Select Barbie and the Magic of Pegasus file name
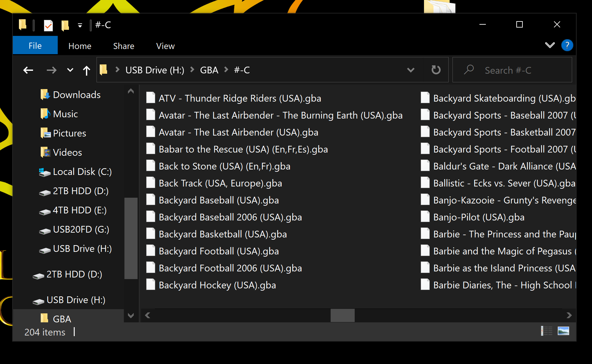592x364 pixels. click(504, 251)
